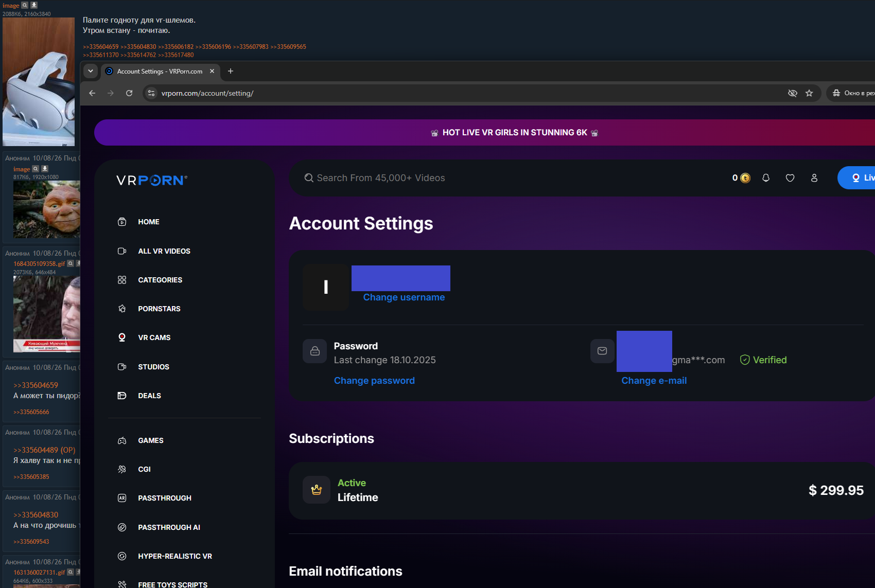
Task: Click the Last change 18.10.2025 text
Action: (x=384, y=360)
